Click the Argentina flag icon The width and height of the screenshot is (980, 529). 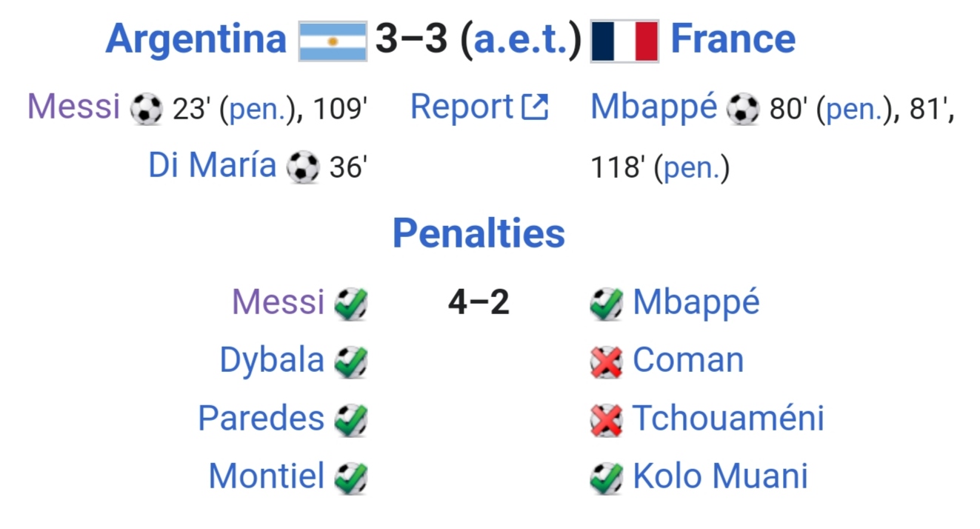click(333, 41)
